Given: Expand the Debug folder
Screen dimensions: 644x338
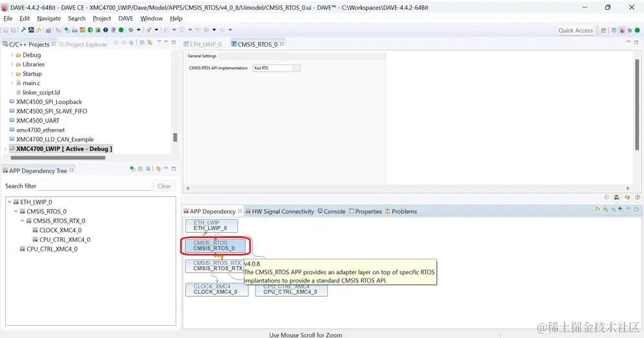Looking at the screenshot, I should [12, 55].
